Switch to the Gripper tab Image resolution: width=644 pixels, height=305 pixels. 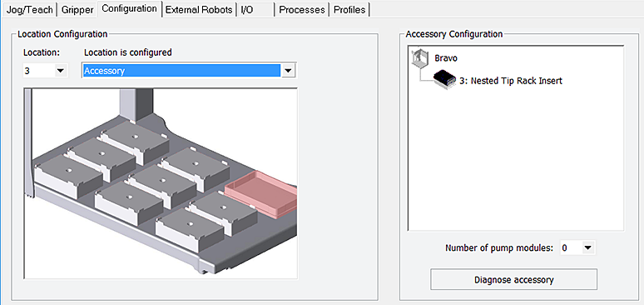[x=77, y=10]
